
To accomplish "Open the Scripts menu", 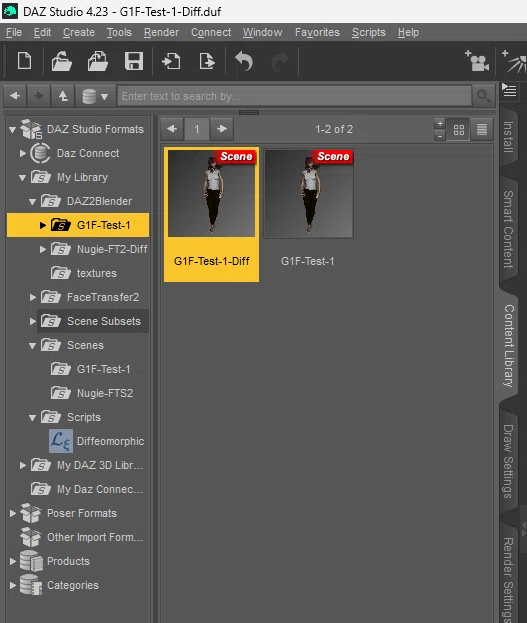I will coord(368,32).
